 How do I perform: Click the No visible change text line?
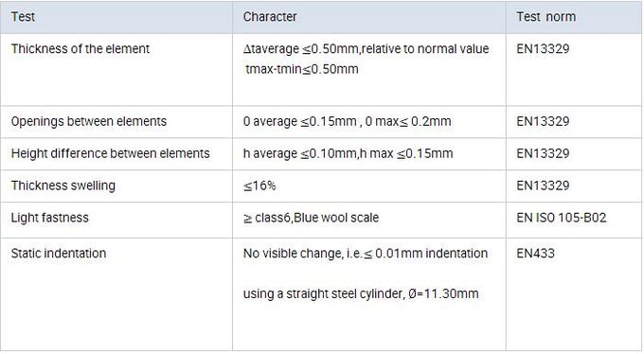[x=366, y=254]
